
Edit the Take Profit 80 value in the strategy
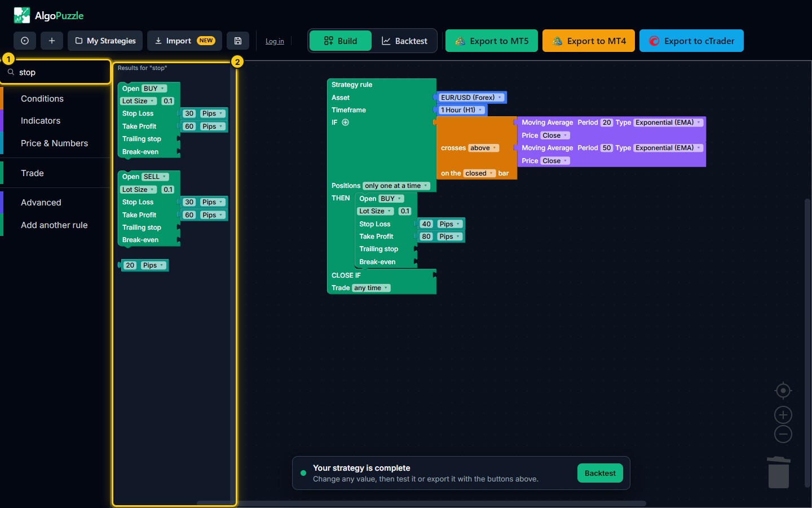point(426,237)
